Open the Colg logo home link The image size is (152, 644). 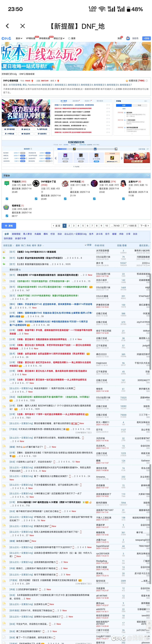(x=6, y=38)
